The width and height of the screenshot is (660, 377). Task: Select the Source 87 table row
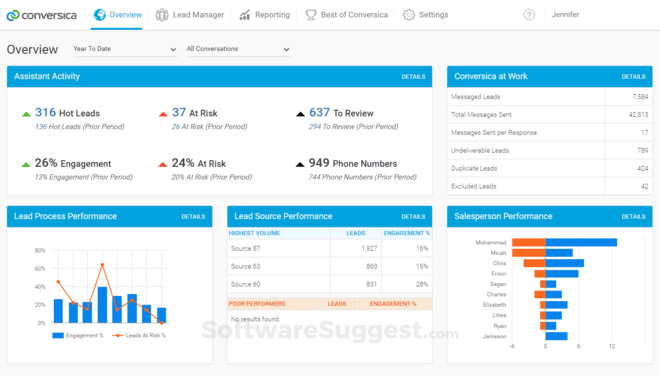[x=330, y=249]
